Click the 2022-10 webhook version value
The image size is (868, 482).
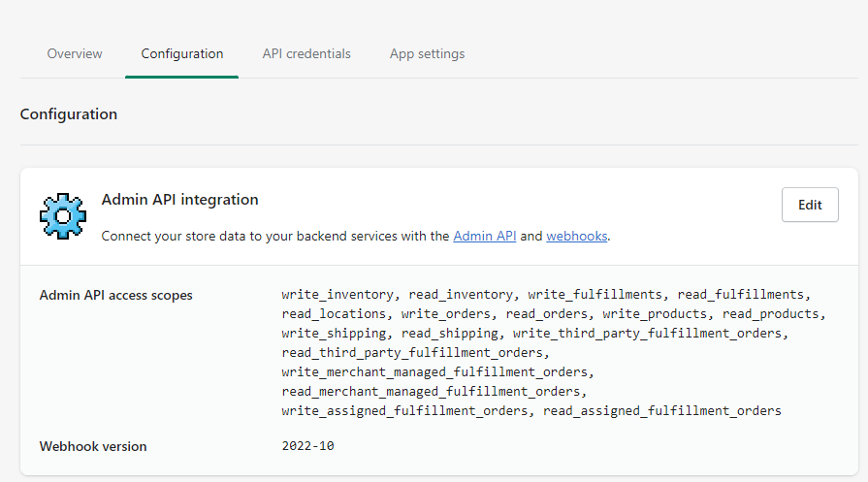tap(307, 447)
